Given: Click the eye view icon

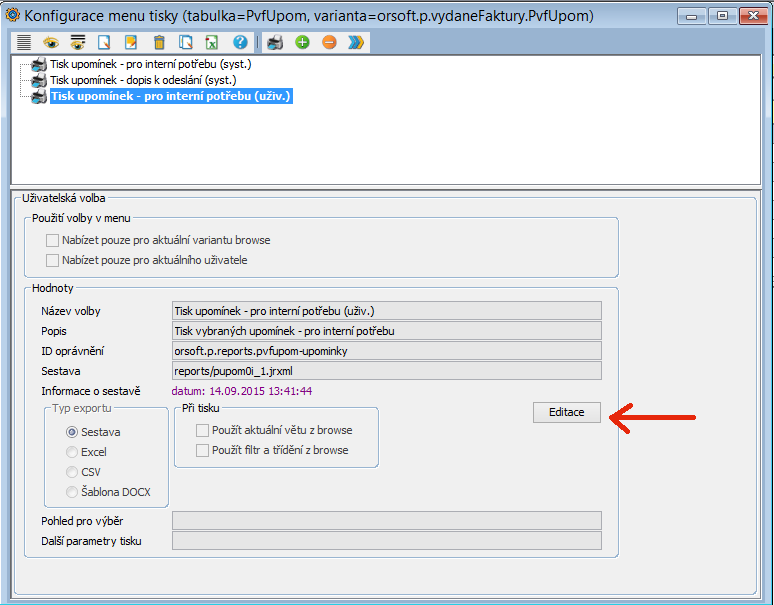Looking at the screenshot, I should (50, 42).
